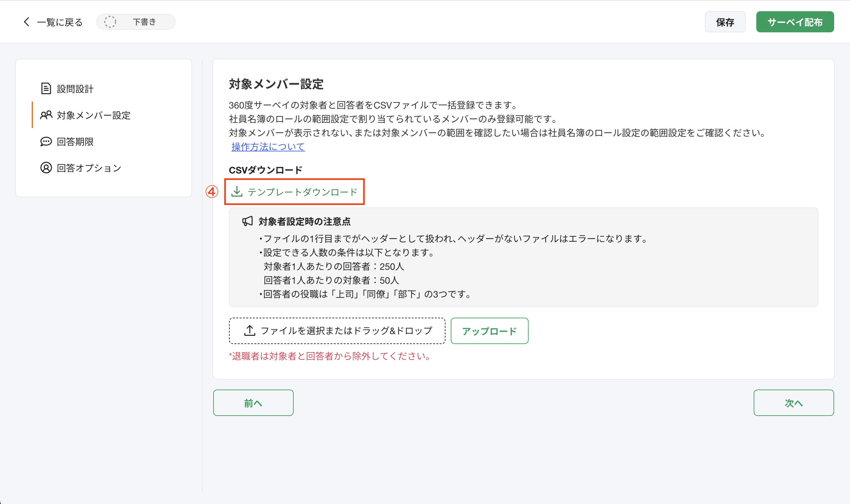Click the green download icon before テンプレートダウンロード
850x504 pixels.
coord(238,192)
